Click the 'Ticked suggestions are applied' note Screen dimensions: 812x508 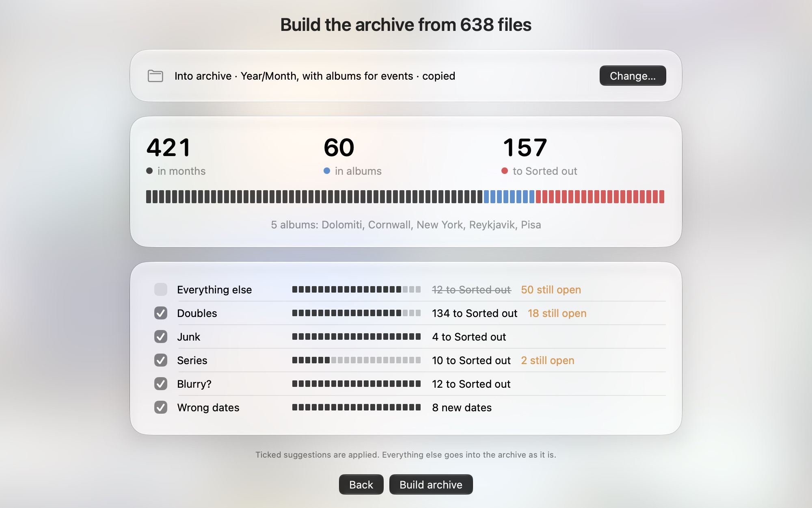(406, 455)
